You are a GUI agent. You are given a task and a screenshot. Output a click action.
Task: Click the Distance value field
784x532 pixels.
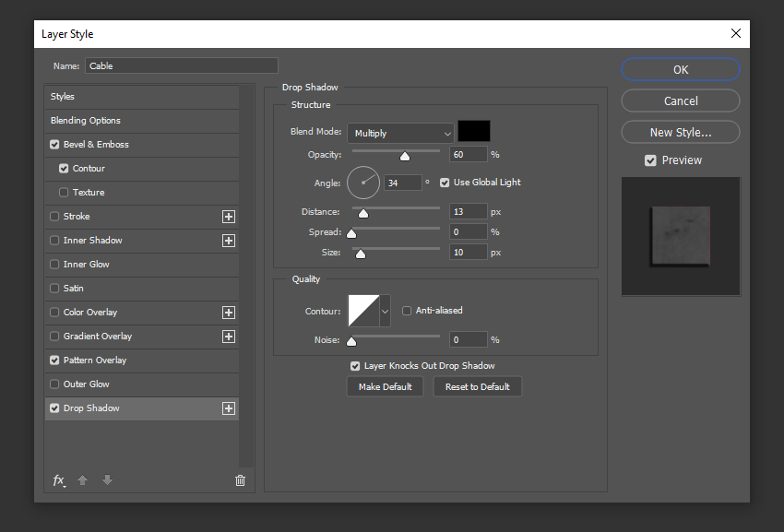[469, 212]
